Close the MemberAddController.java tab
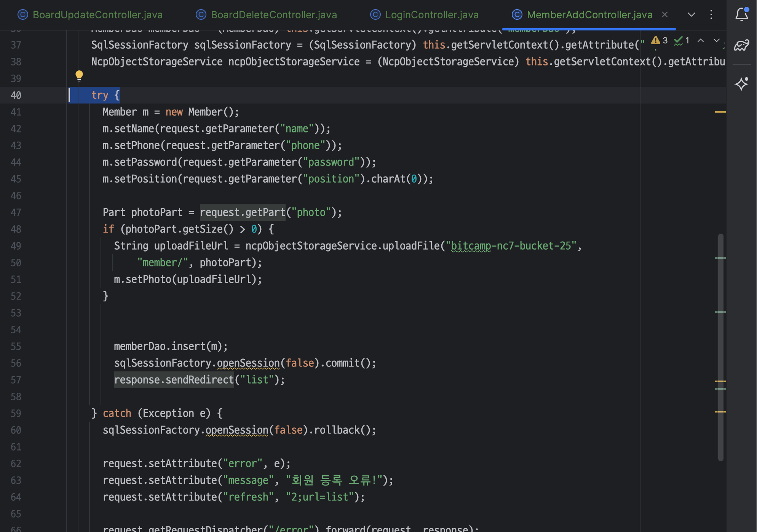Screen dimensions: 757x532 coord(665,14)
